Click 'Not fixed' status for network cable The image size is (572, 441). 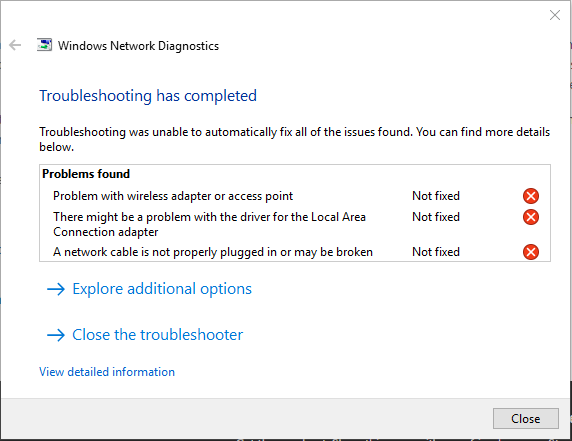436,252
